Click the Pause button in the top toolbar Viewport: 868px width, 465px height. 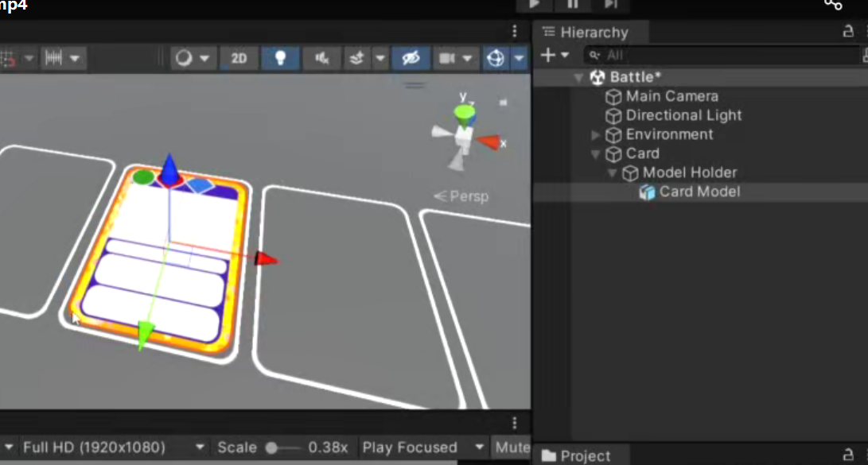point(572,5)
